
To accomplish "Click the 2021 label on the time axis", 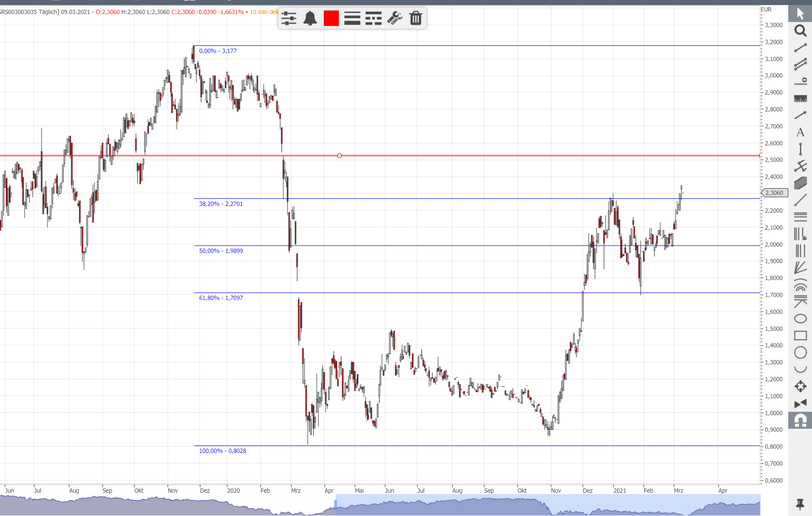I will (619, 491).
